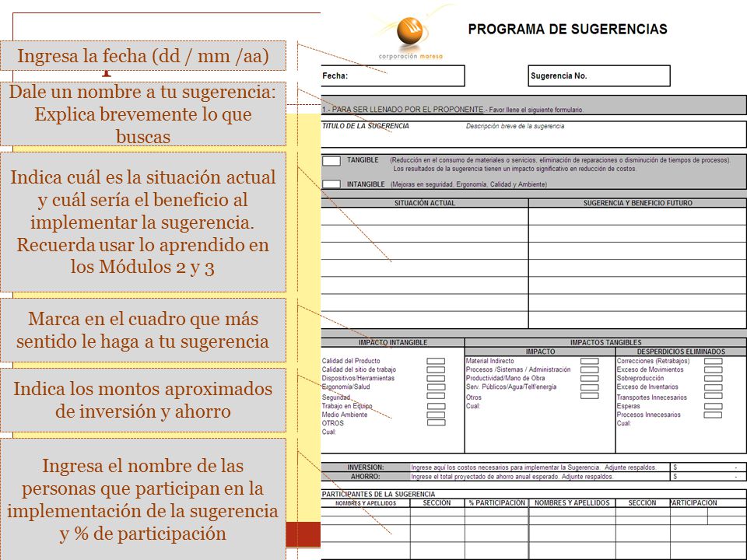Click the % PARTICIPACIÓN column header
This screenshot has width=747, height=560.
click(x=497, y=503)
